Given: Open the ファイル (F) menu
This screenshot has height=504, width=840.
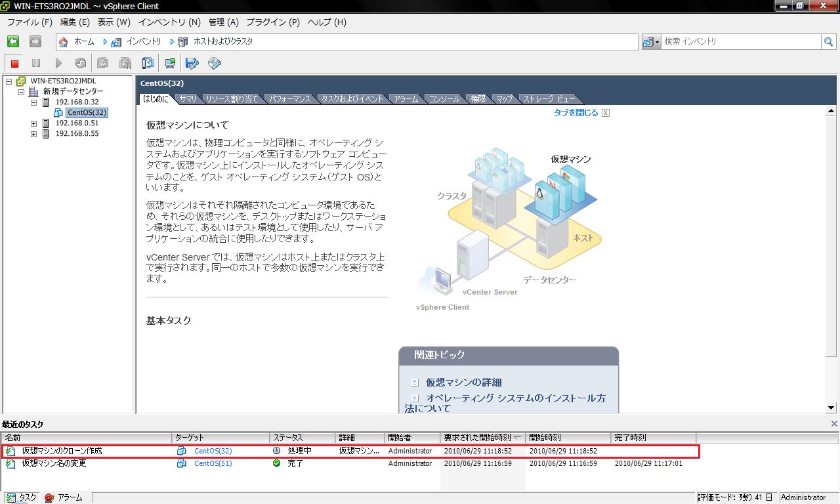Looking at the screenshot, I should pyautogui.click(x=30, y=22).
